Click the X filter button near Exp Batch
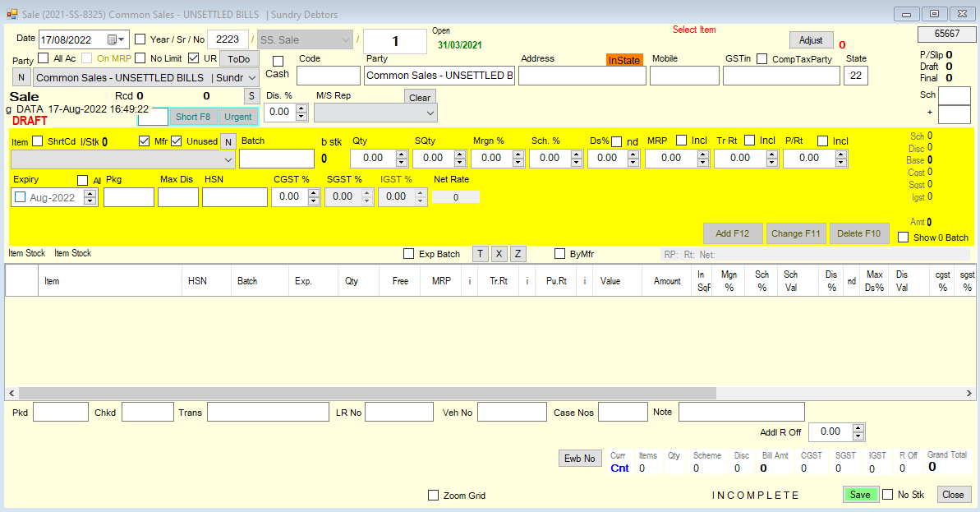The height and width of the screenshot is (512, 980). [x=498, y=254]
